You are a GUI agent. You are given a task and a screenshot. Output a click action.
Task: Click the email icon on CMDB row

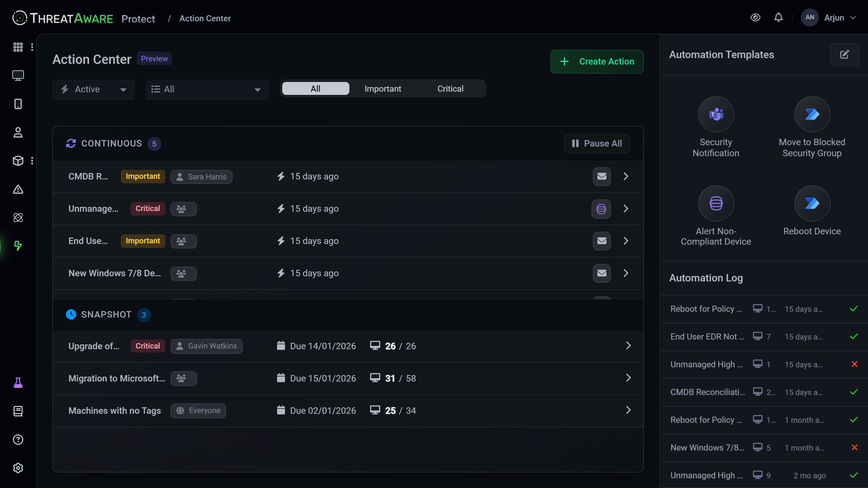(602, 177)
